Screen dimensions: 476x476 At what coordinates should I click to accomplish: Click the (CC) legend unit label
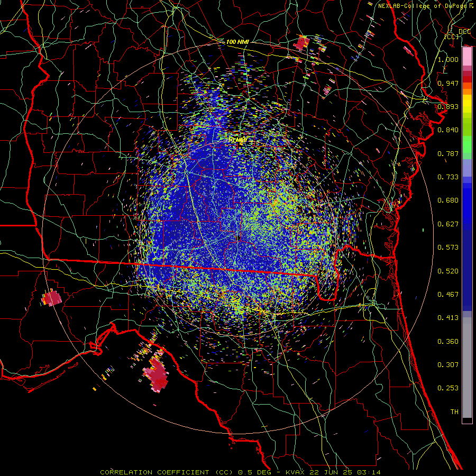pyautogui.click(x=452, y=36)
